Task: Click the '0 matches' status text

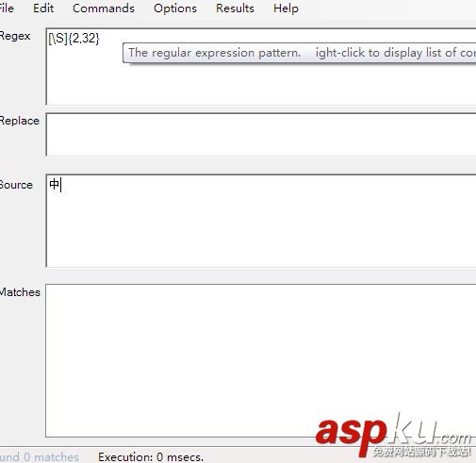Action: click(51, 456)
